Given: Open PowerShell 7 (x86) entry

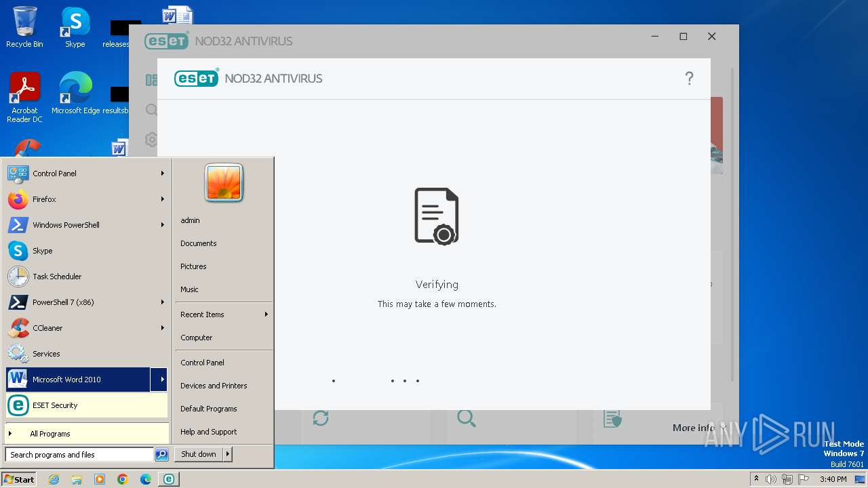Looking at the screenshot, I should click(x=87, y=302).
